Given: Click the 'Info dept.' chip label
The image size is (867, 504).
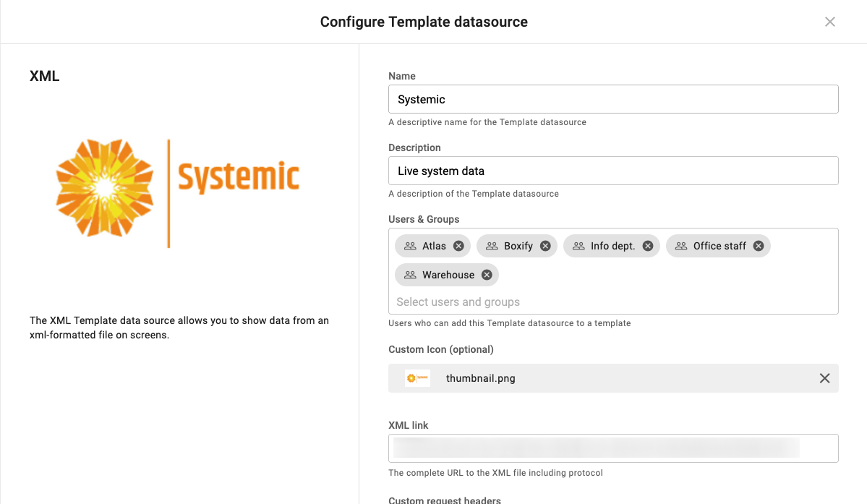Looking at the screenshot, I should point(612,246).
